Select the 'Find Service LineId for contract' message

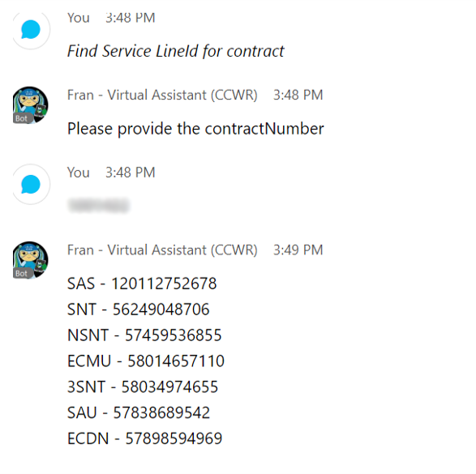pos(176,51)
